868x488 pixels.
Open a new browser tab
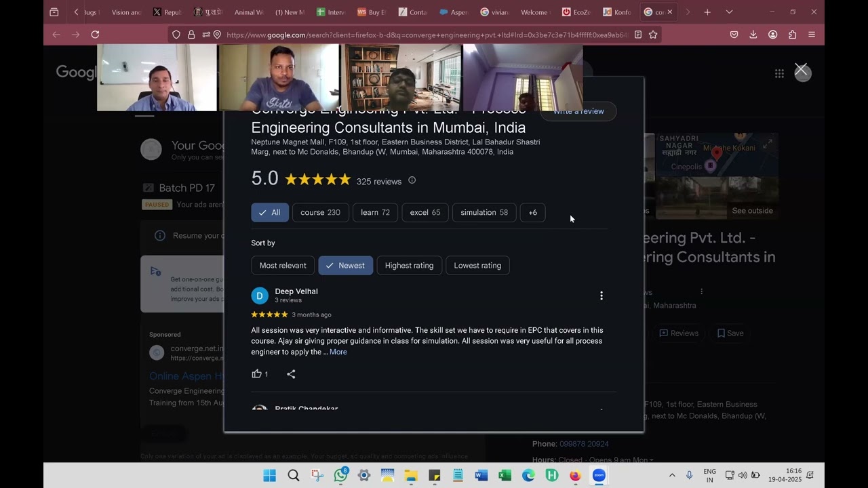point(707,12)
